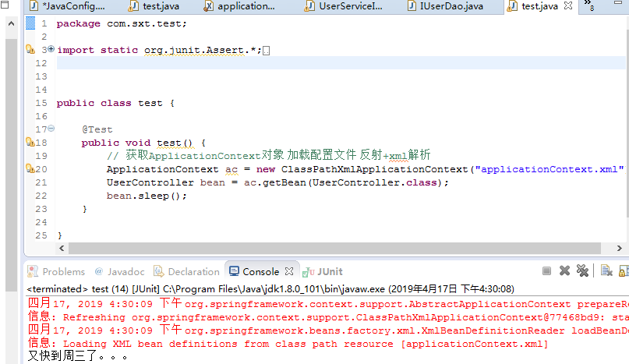Remove all terminated launches
The height and width of the screenshot is (364, 629).
582,271
